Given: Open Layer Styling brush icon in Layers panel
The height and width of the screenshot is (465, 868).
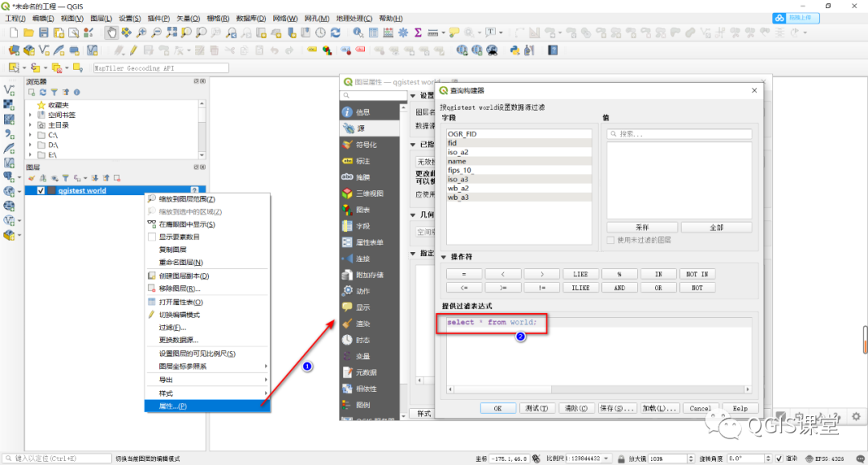Looking at the screenshot, I should click(31, 178).
